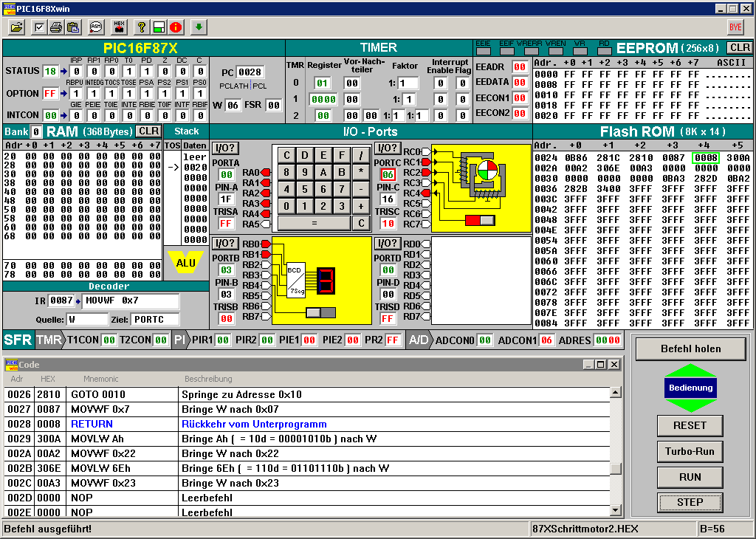Screen dimensions: 756x539
Task: Switch to the TMR register tab
Action: (x=49, y=340)
